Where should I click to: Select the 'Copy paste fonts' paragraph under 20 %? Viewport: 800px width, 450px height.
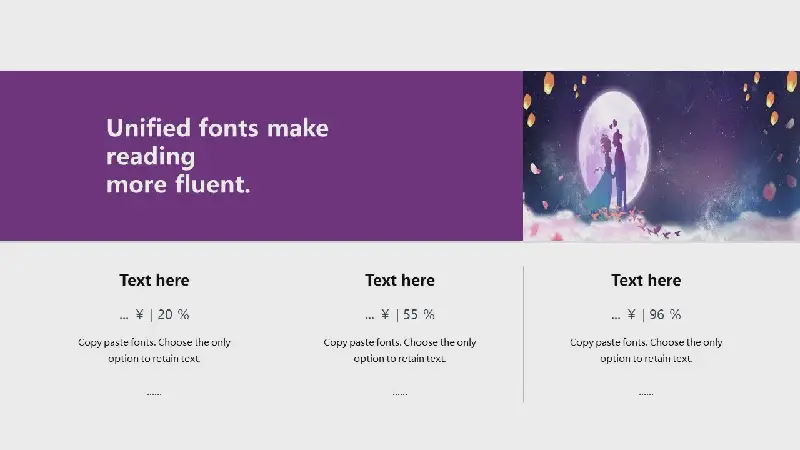(x=154, y=350)
